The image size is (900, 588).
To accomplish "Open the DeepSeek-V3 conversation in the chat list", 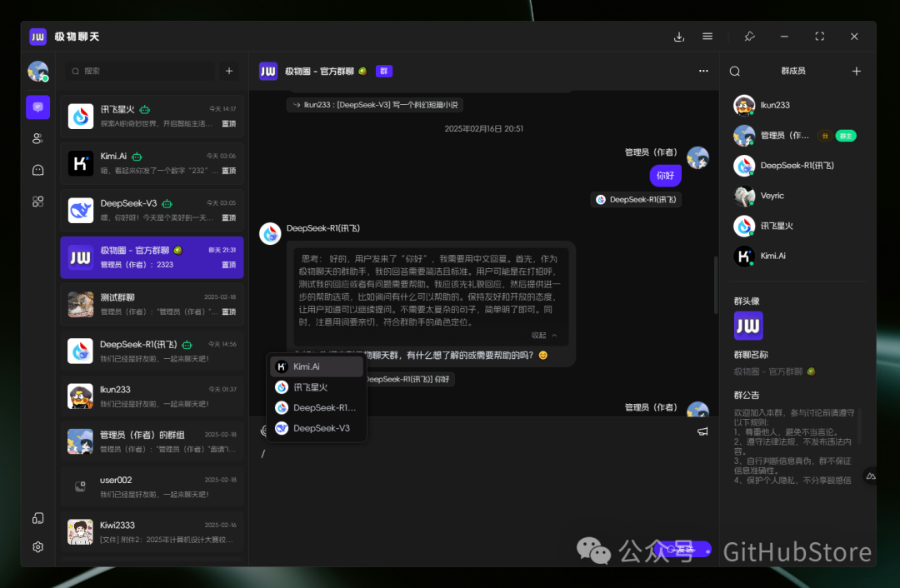I will tap(152, 211).
